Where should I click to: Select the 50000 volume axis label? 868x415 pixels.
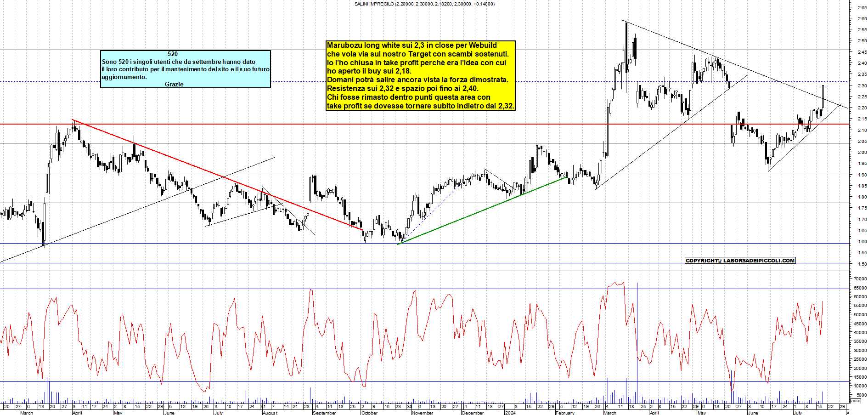[x=860, y=315]
